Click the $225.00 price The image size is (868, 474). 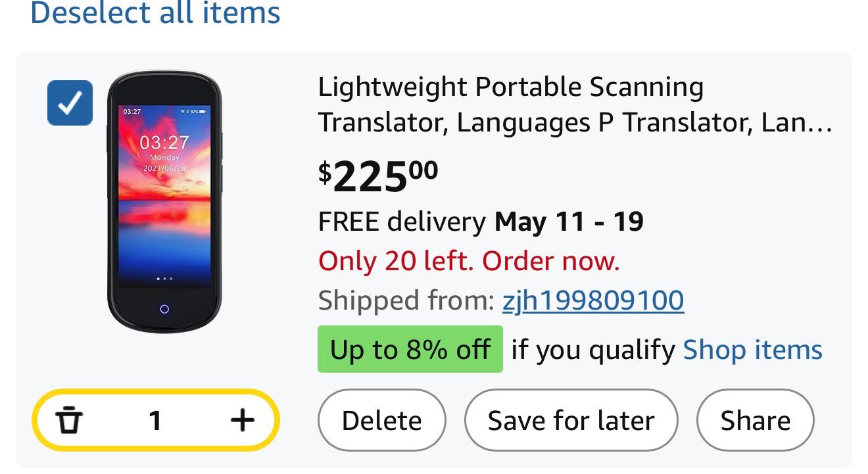tap(378, 177)
